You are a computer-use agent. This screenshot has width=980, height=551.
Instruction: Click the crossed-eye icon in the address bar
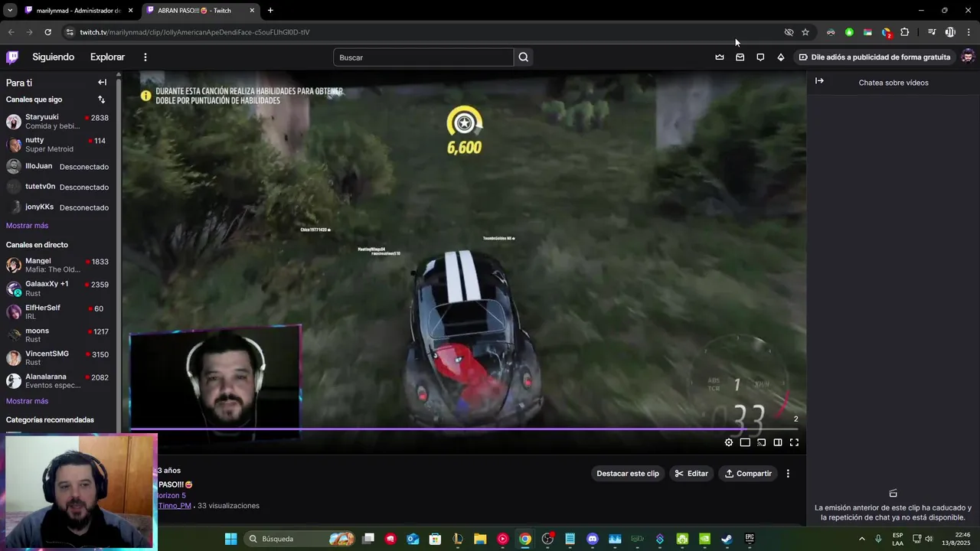[x=789, y=32]
